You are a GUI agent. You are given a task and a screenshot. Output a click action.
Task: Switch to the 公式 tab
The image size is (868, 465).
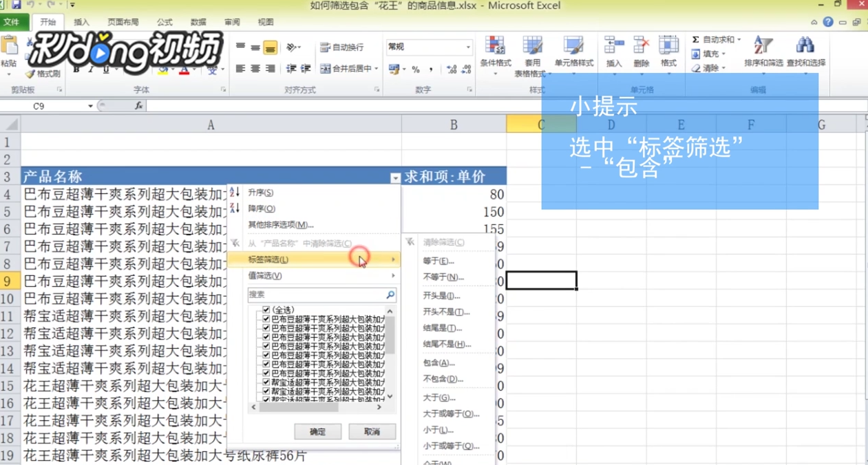[165, 22]
